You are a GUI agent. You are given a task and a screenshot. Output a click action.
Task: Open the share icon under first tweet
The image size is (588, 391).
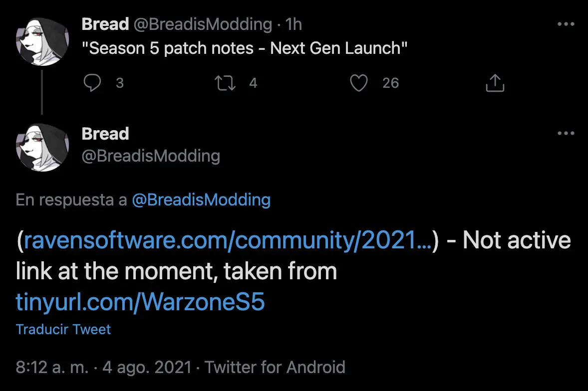click(x=495, y=83)
